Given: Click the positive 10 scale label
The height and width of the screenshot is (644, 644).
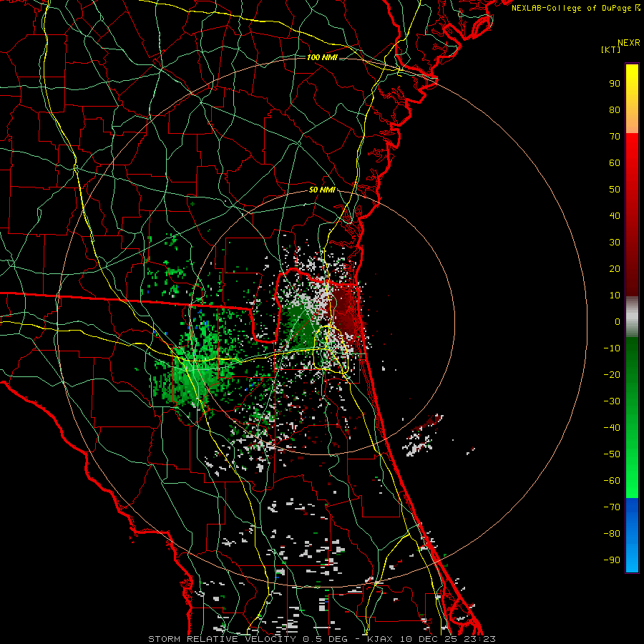Looking at the screenshot, I should click(x=615, y=296).
